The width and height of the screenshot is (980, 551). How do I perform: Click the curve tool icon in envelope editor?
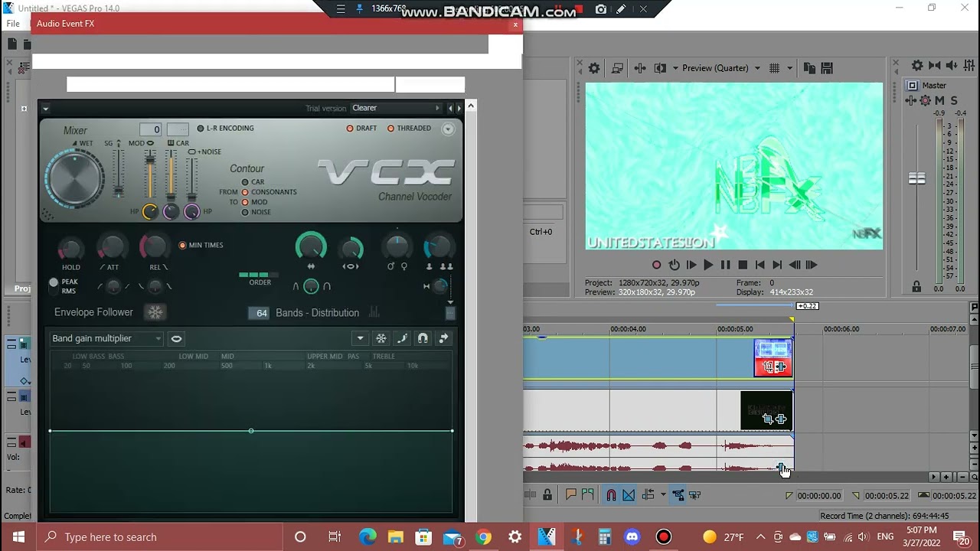click(x=402, y=338)
